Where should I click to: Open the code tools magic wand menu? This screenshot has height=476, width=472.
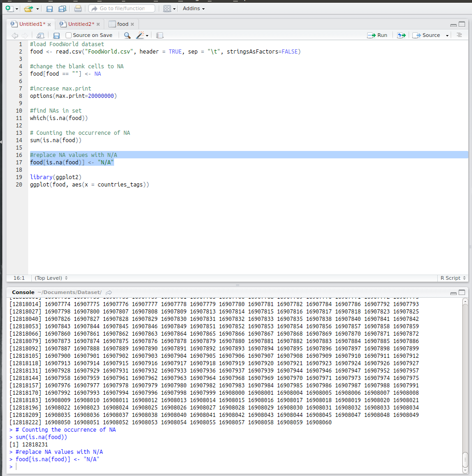click(142, 35)
